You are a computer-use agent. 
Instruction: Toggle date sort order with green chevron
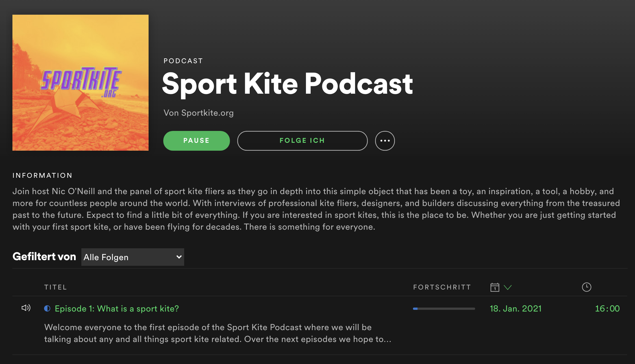[x=508, y=288]
